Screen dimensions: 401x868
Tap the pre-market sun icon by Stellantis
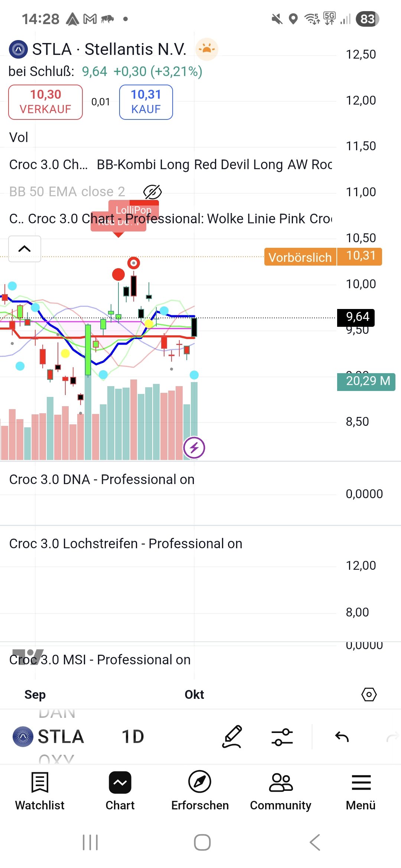click(207, 49)
